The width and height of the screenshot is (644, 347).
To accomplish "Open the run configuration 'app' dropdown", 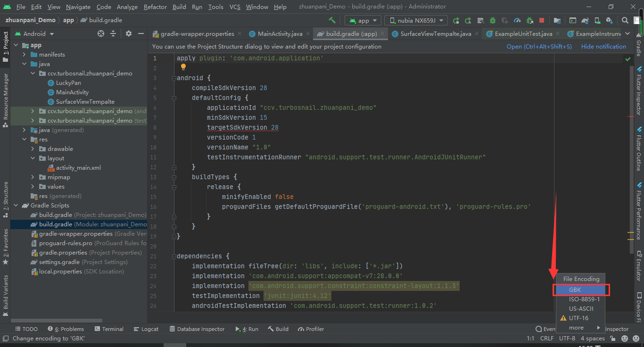I will [363, 21].
